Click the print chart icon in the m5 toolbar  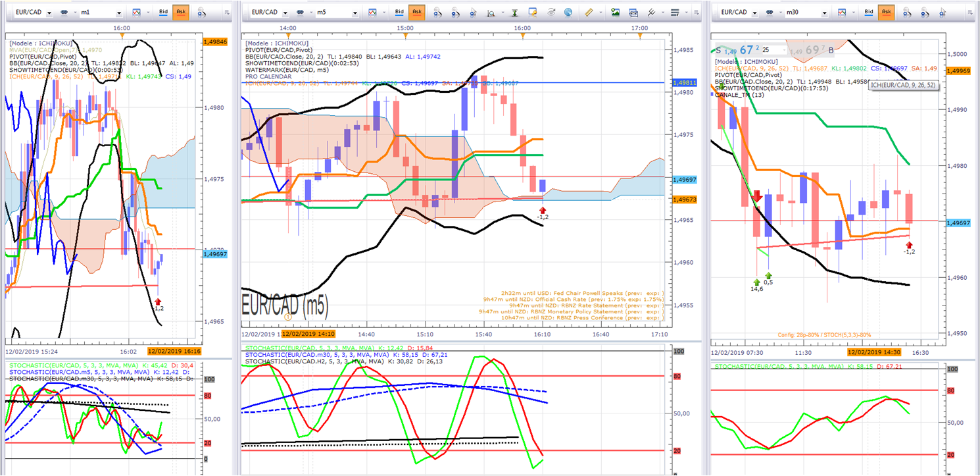[x=633, y=13]
